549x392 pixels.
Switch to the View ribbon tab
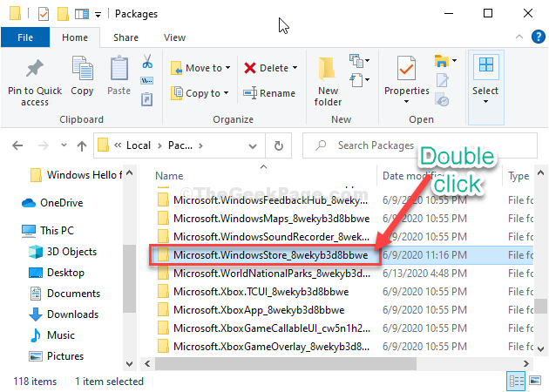[174, 37]
